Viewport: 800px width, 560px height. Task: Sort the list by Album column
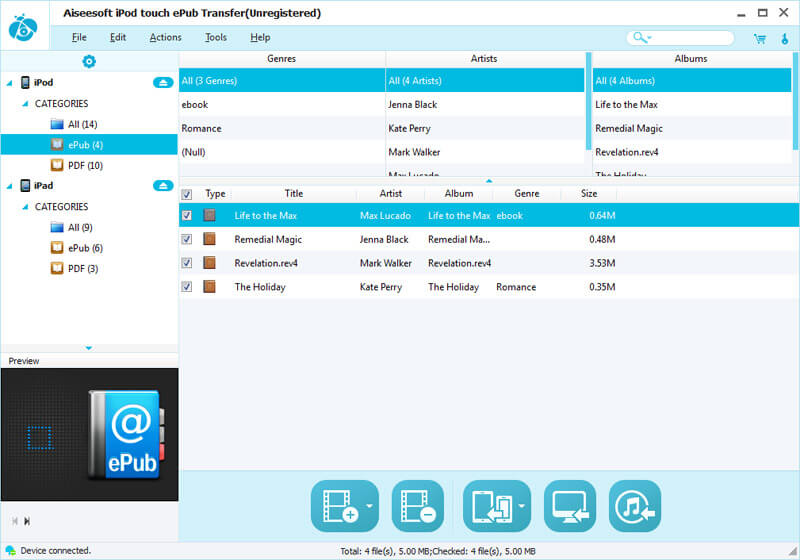coord(459,193)
